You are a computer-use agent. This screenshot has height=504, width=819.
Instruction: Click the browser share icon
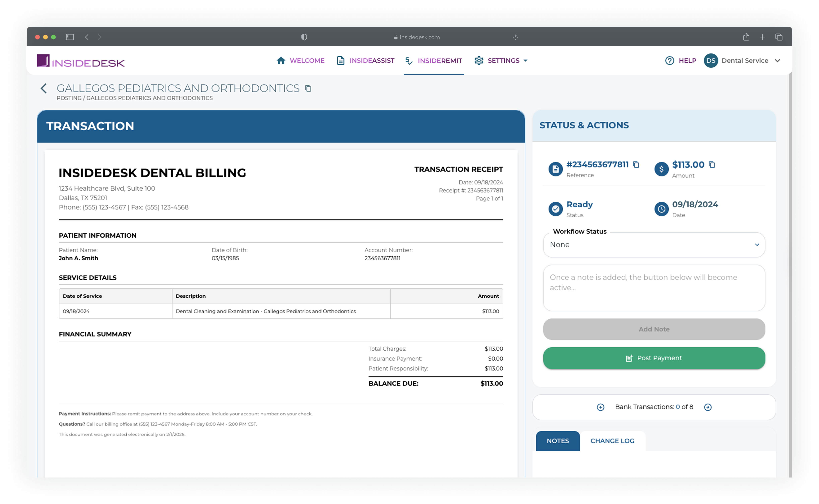(746, 37)
